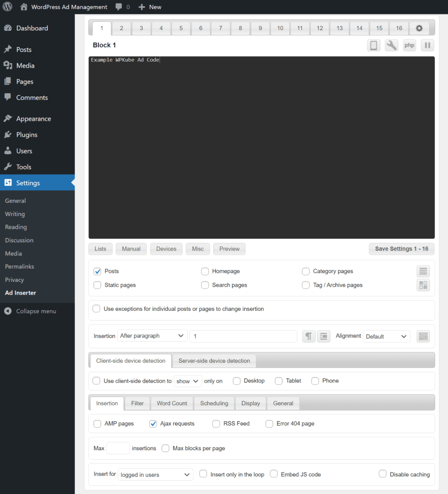Click the New plus button
The height and width of the screenshot is (494, 448).
[x=150, y=7]
